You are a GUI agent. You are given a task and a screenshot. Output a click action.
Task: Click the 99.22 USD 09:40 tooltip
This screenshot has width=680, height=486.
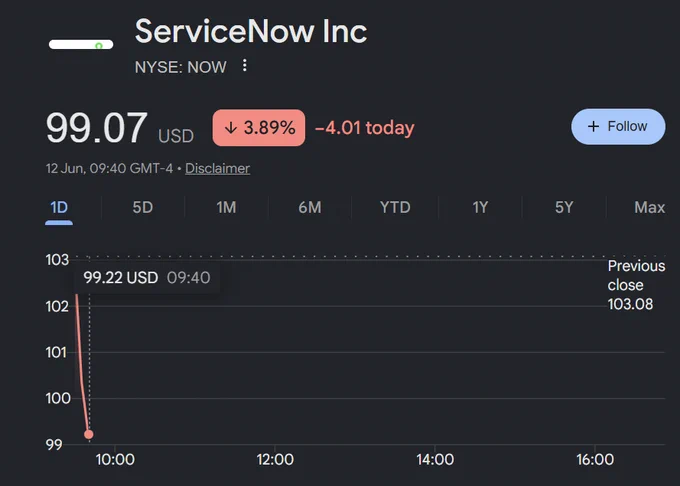click(147, 277)
